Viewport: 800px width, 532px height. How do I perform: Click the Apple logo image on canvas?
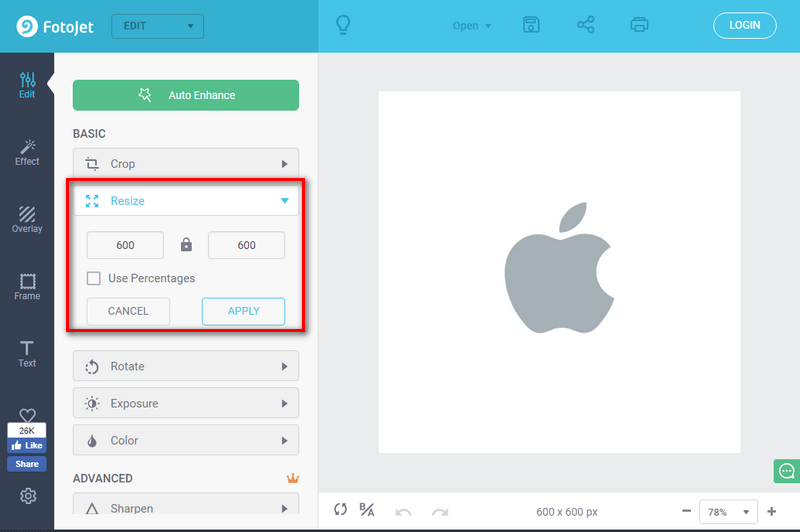pyautogui.click(x=559, y=268)
